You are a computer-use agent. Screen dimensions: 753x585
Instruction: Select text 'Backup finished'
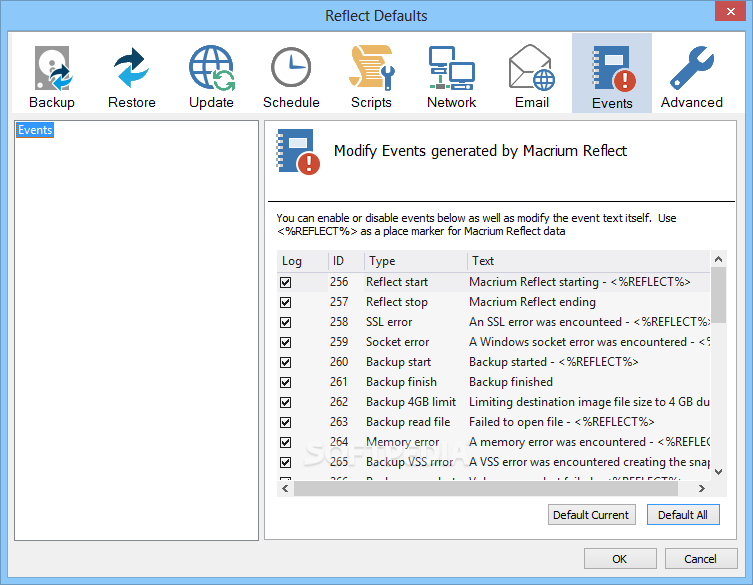pyautogui.click(x=511, y=382)
